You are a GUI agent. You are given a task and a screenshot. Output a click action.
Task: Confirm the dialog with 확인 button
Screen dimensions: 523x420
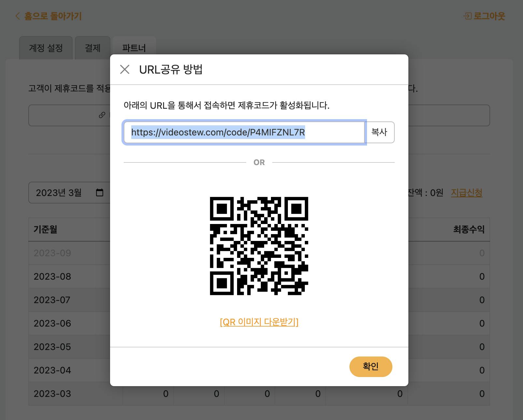pyautogui.click(x=371, y=367)
